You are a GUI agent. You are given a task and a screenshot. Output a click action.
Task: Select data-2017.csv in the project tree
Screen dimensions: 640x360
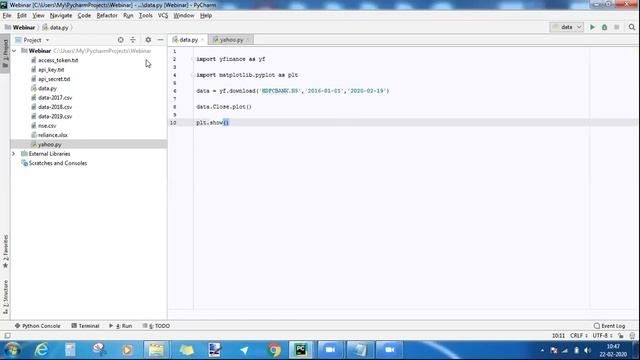[55, 98]
